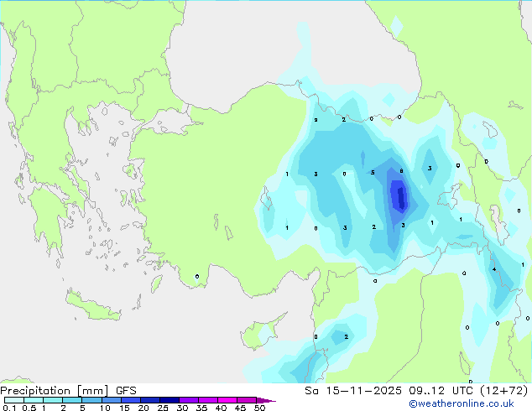The width and height of the screenshot is (532, 411).
Task: Click the date text '15-11-2025'
Action: pos(363,391)
